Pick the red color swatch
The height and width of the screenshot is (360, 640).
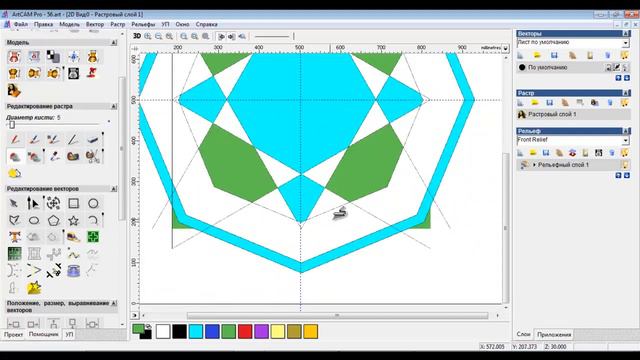point(245,331)
